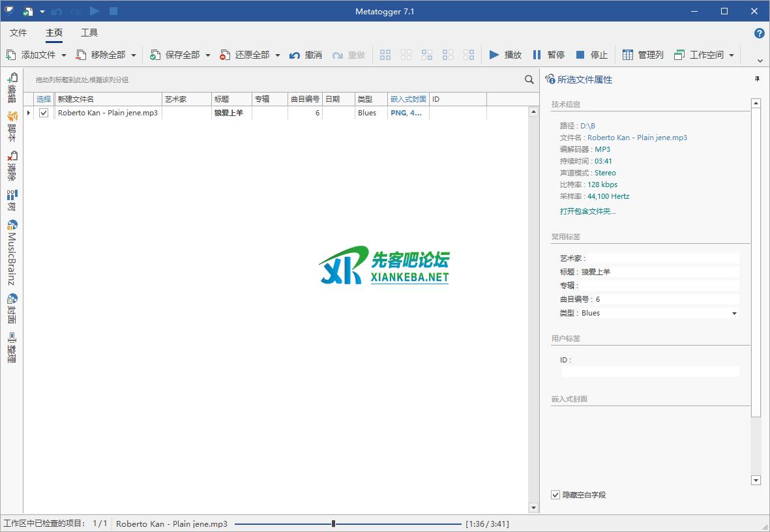This screenshot has height=532, width=770.
Task: Click the help question mark icon
Action: point(759,33)
